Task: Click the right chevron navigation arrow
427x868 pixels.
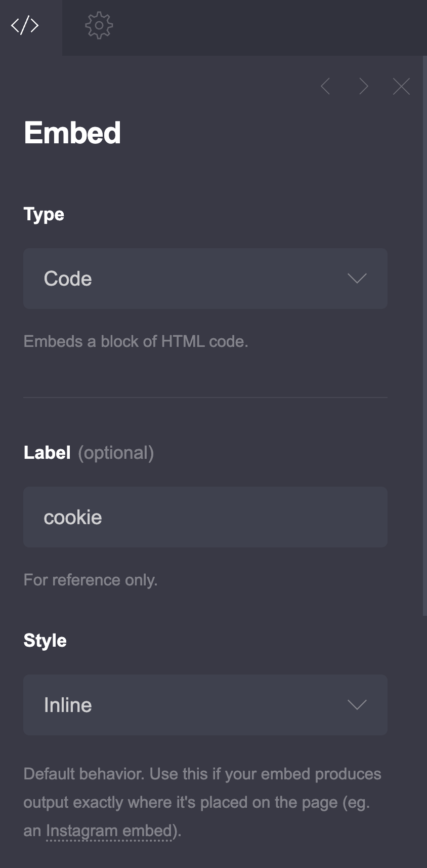Action: pos(363,86)
